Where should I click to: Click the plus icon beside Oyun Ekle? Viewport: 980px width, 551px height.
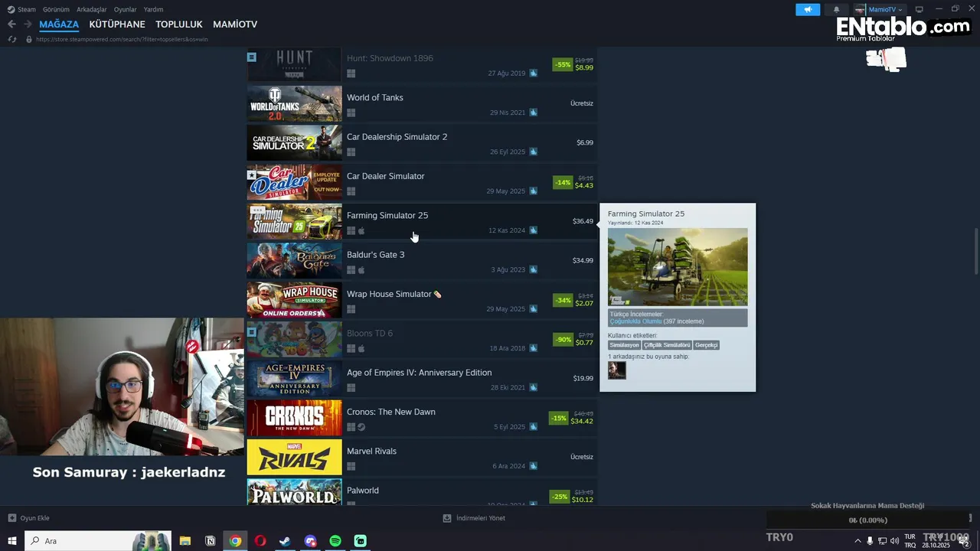11,518
